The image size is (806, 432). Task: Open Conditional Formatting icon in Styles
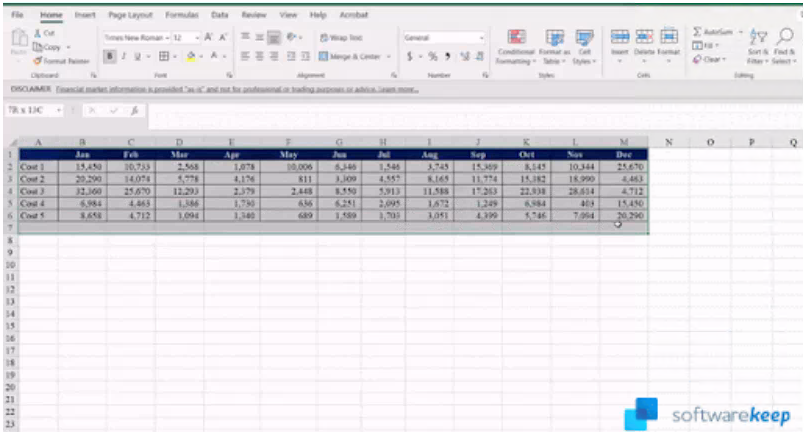[x=517, y=37]
